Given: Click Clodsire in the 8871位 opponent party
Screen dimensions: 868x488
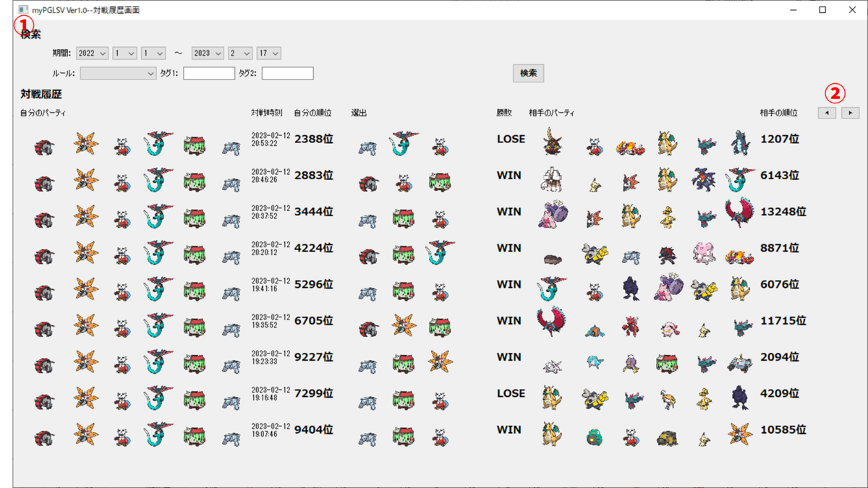Looking at the screenshot, I should (554, 259).
